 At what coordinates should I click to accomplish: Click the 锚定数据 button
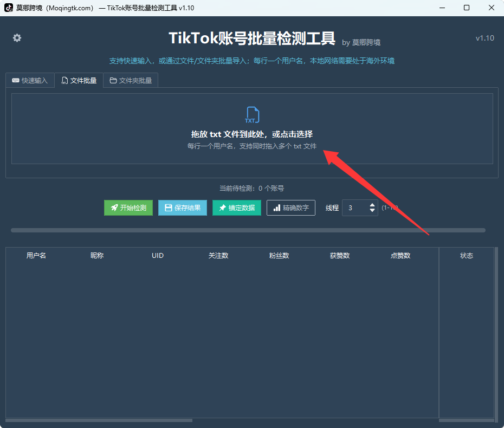[x=237, y=208]
